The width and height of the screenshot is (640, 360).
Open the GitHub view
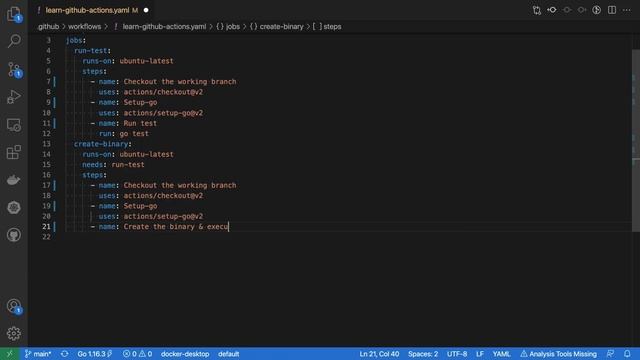(14, 235)
